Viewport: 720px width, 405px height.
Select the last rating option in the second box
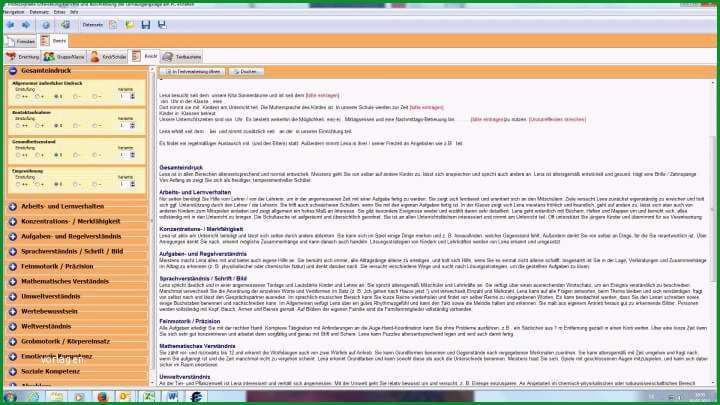pos(95,126)
